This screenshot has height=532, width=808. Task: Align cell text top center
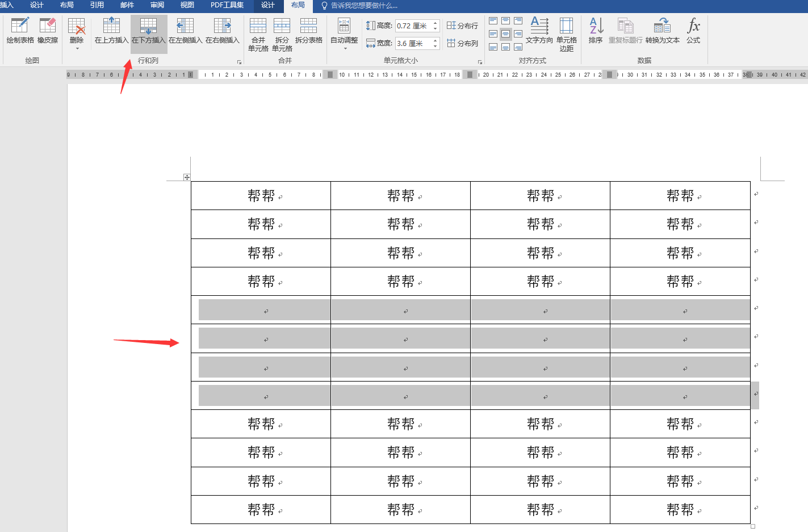tap(505, 21)
